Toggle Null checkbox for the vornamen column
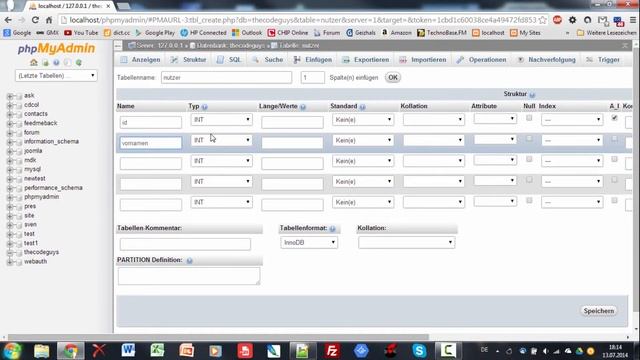The width and height of the screenshot is (640, 360). (x=529, y=139)
